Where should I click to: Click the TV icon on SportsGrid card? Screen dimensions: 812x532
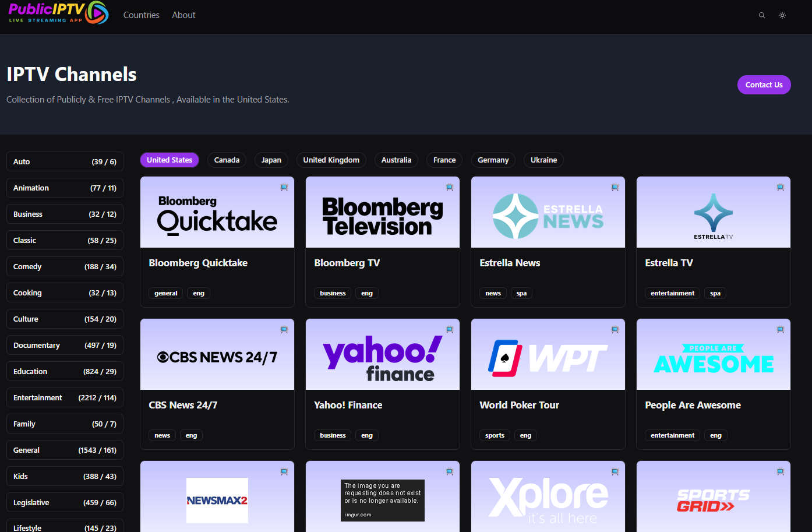(x=781, y=472)
